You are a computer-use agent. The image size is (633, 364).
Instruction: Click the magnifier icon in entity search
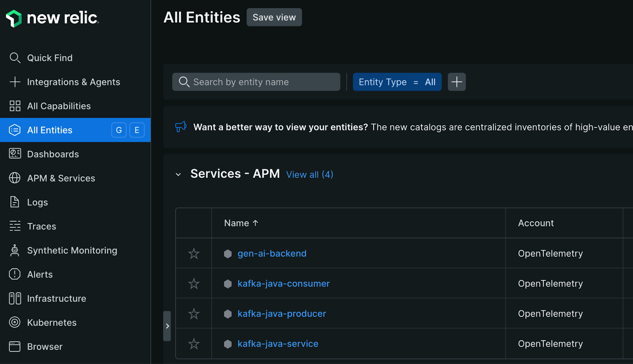[184, 82]
